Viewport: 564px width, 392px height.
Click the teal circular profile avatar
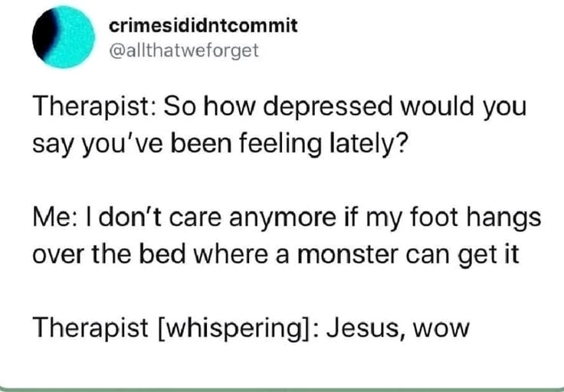(61, 38)
